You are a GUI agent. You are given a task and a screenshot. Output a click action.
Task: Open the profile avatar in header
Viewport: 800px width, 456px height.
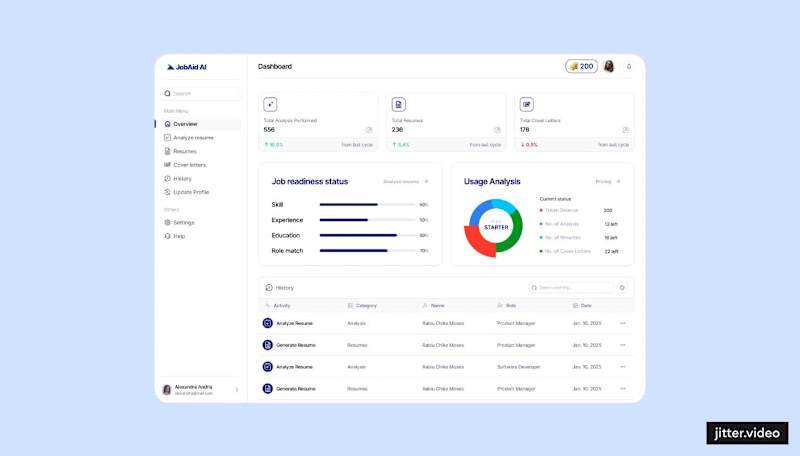click(x=609, y=66)
